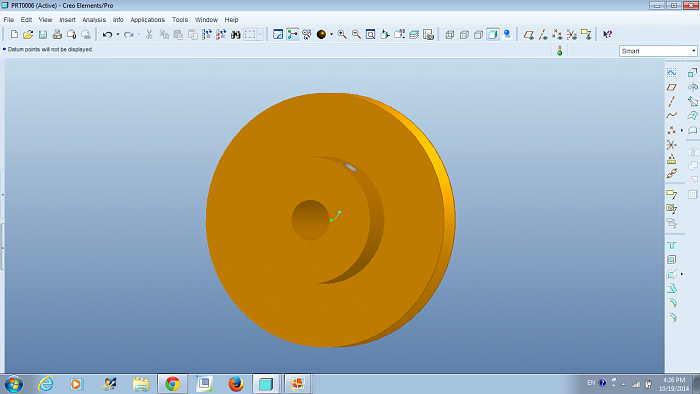Open the Window menu
Screen dimensions: 700x394
206,20
